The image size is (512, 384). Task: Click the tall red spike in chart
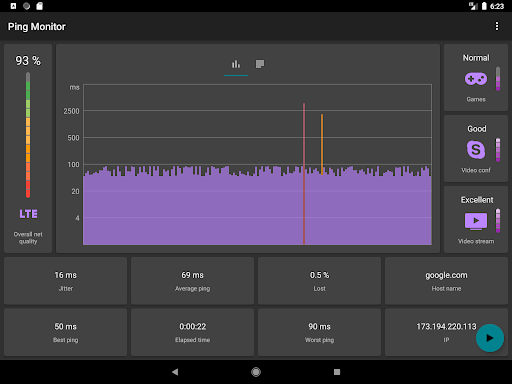[x=304, y=174]
